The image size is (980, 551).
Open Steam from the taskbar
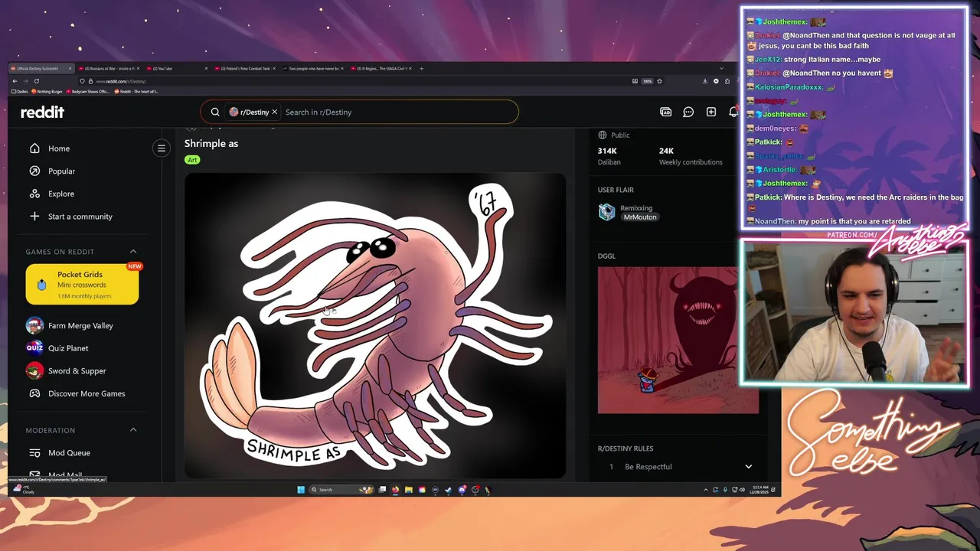pyautogui.click(x=448, y=490)
